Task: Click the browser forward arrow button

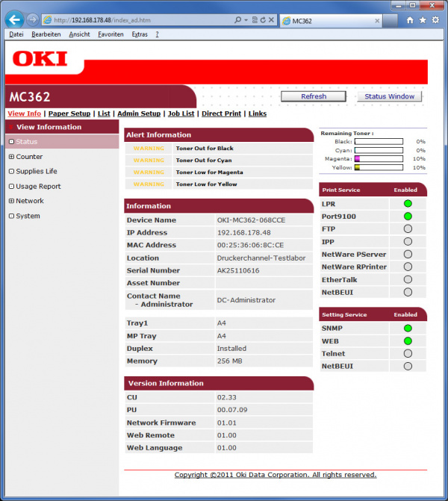Action: [x=32, y=19]
